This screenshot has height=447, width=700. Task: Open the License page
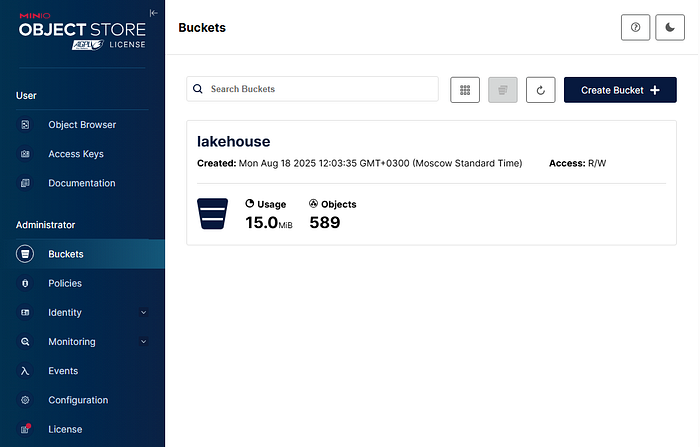pos(82,429)
